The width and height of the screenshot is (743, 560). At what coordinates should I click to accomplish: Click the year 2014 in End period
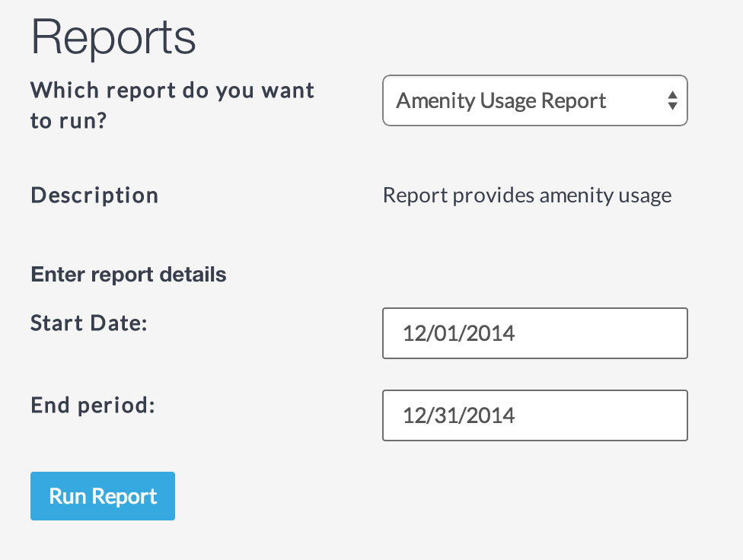(491, 415)
